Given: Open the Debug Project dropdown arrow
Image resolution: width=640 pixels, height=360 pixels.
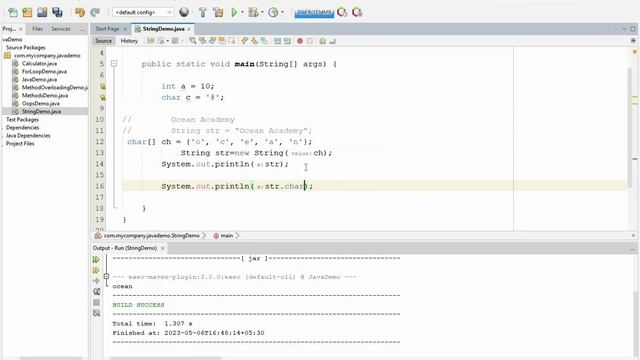Looking at the screenshot, I should (x=262, y=12).
